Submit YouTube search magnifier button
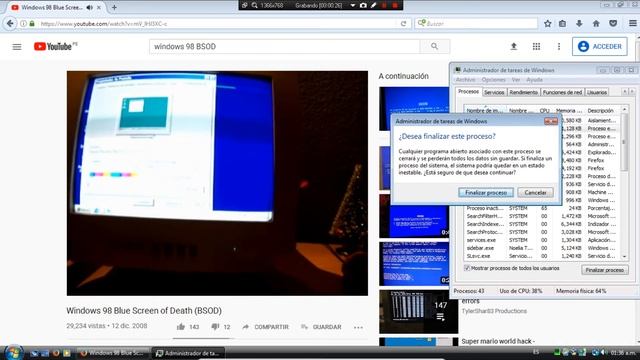 [435, 47]
